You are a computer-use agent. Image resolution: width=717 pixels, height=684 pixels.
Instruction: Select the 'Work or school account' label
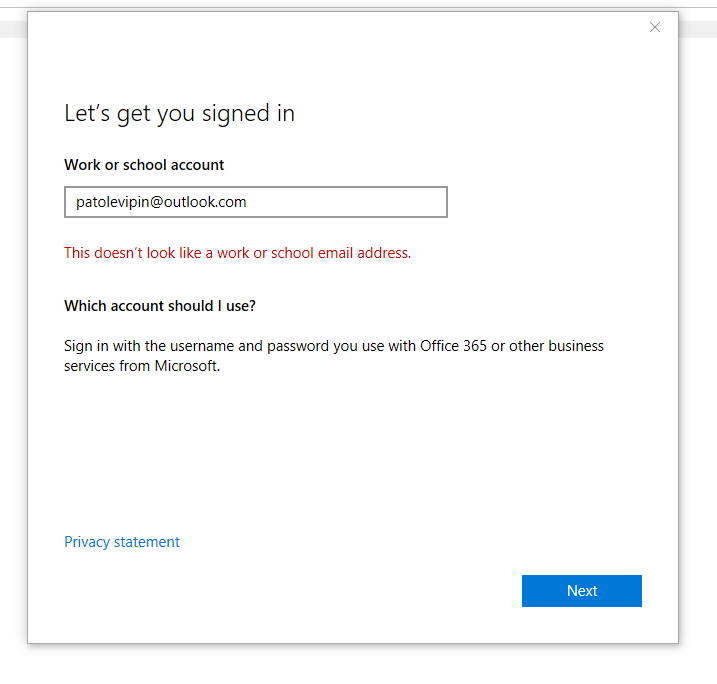pos(144,165)
